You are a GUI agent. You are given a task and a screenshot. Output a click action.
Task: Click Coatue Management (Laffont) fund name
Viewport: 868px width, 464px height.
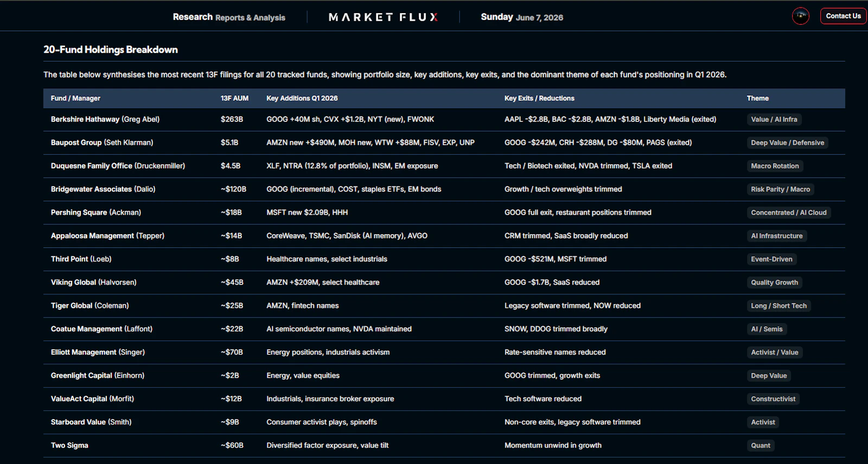(101, 329)
